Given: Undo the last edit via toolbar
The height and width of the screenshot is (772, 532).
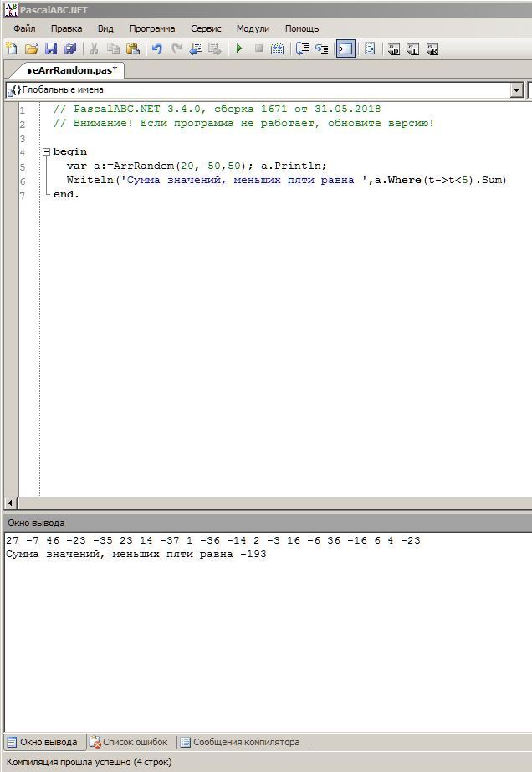Looking at the screenshot, I should tap(156, 49).
